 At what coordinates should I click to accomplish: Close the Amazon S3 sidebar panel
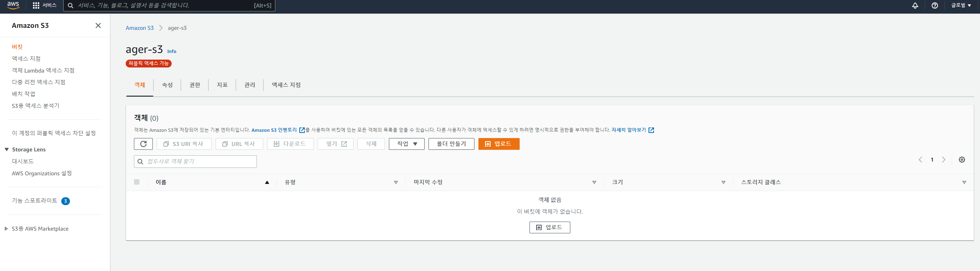click(x=98, y=25)
